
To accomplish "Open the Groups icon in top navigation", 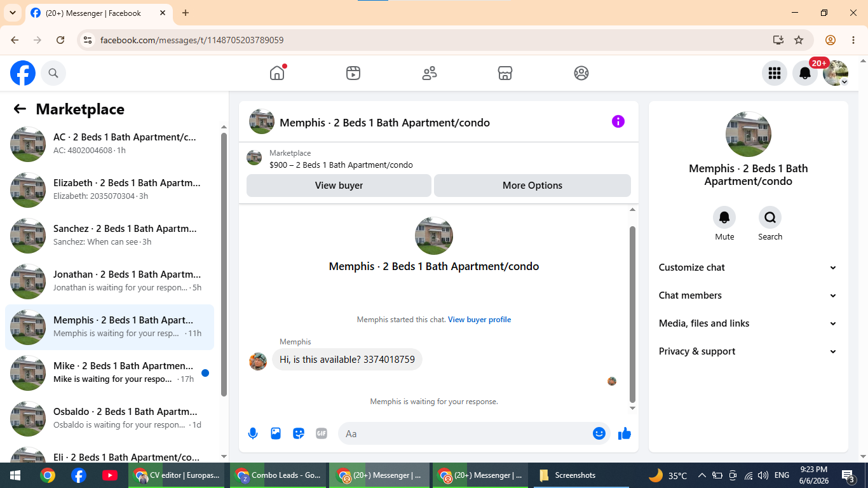I will pyautogui.click(x=581, y=73).
